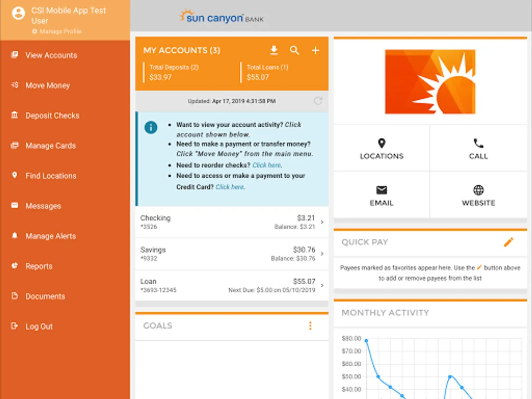Open the Checking account *3526 row
Image resolution: width=532 pixels, height=399 pixels.
232,222
